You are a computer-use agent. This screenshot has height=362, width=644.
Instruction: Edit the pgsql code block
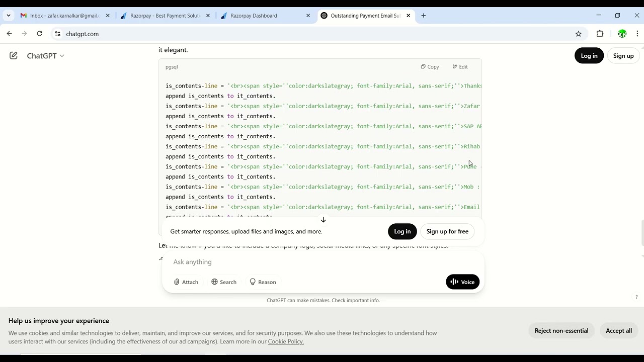click(460, 67)
